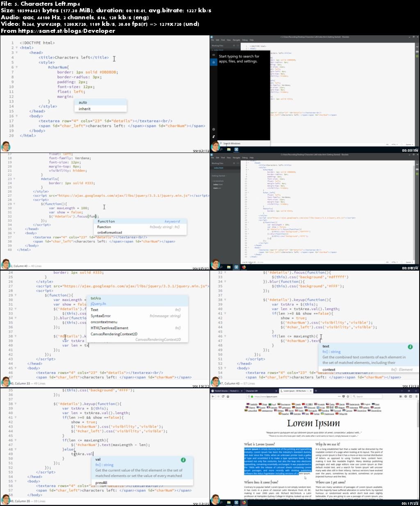The height and width of the screenshot is (506, 420).
Task: Close the Lorem Ipsum Firefox tab
Action: [x=310, y=391]
